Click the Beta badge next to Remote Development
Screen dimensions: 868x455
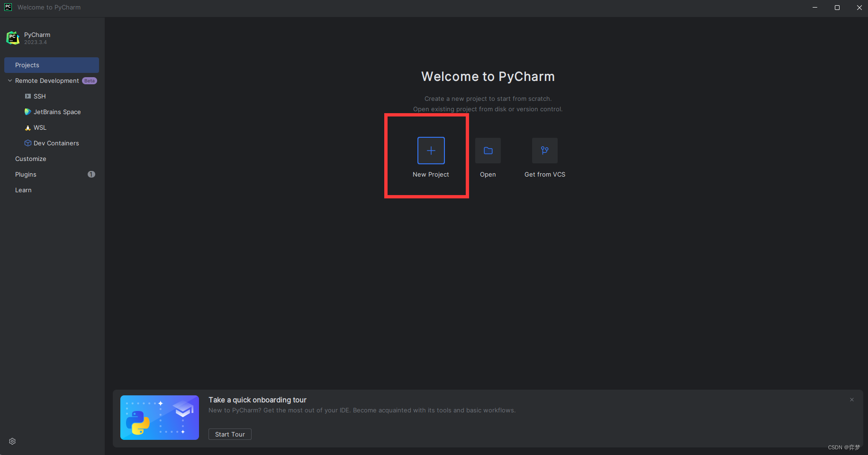[90, 80]
